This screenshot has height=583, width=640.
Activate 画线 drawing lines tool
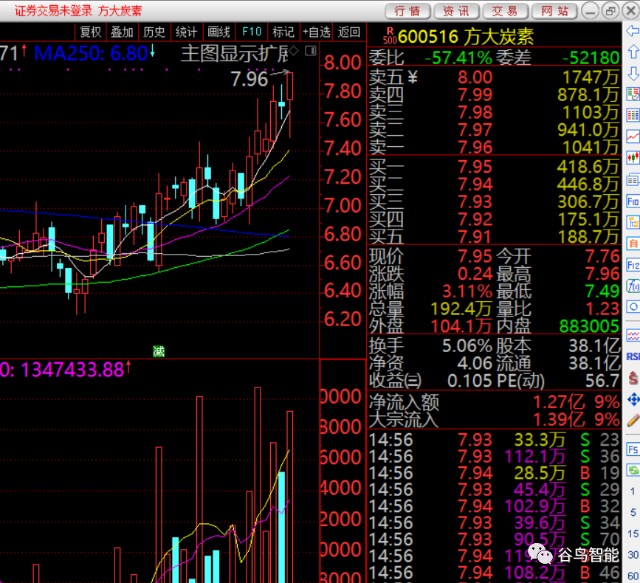pos(218,32)
